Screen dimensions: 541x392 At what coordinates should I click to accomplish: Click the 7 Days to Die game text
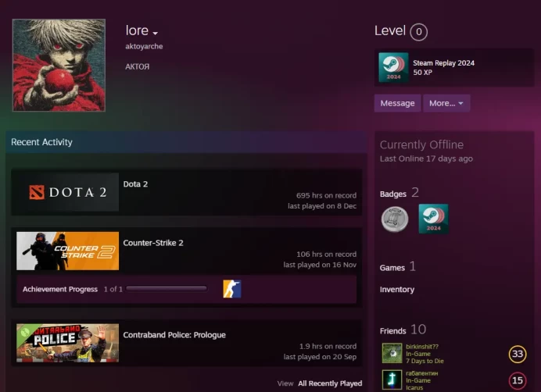click(x=425, y=361)
